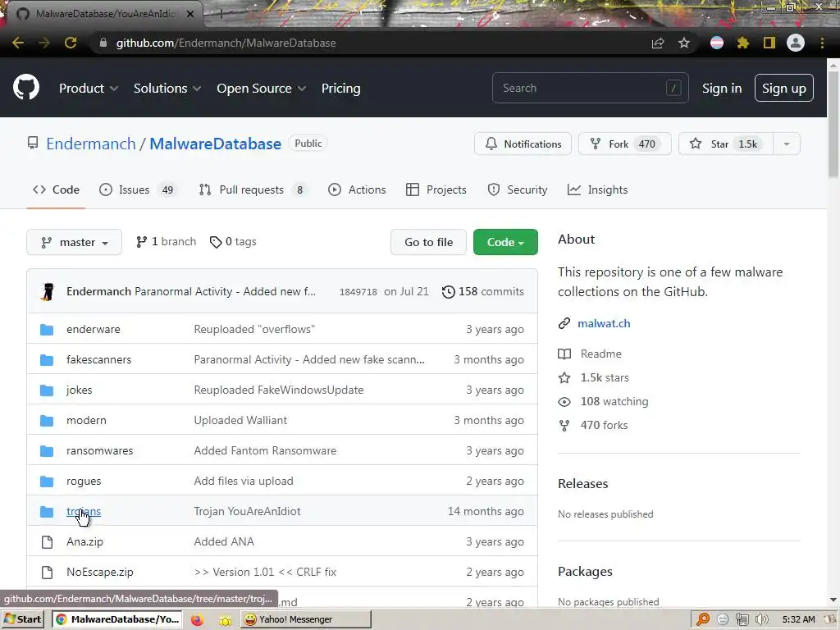The width and height of the screenshot is (840, 630).
Task: Open the Endermanch owner link
Action: point(91,144)
